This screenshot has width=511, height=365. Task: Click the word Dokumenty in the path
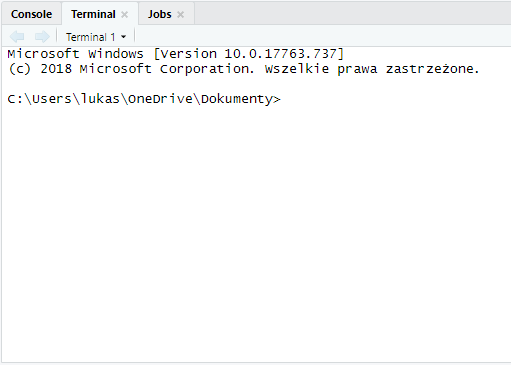[237, 99]
